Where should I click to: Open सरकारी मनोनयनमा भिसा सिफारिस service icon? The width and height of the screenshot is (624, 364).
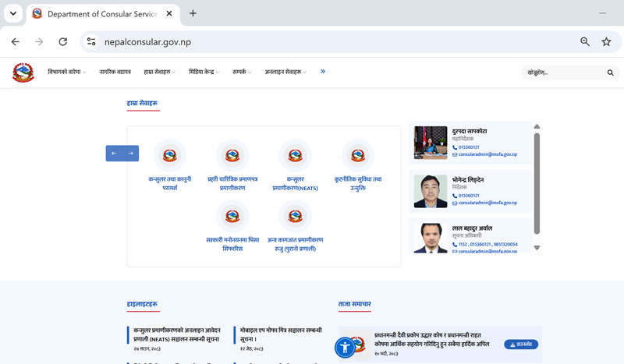(232, 216)
